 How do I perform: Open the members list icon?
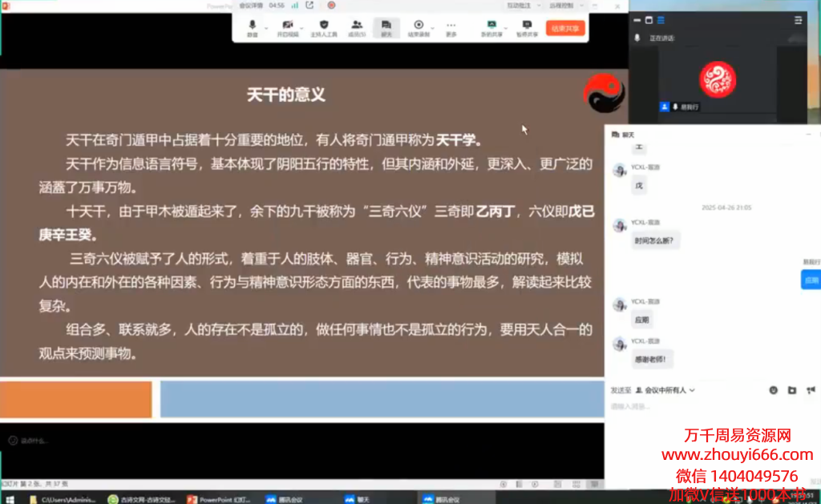(x=357, y=26)
